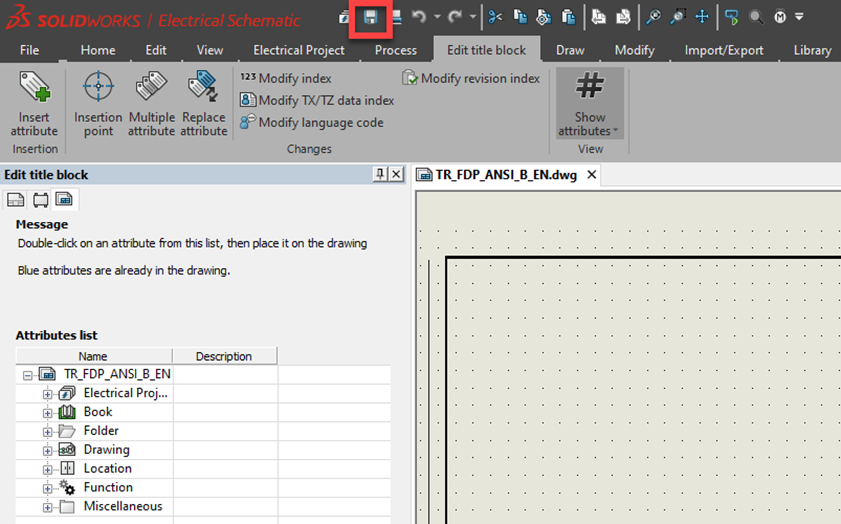841x524 pixels.
Task: Click the Insert attribute tool
Action: pyautogui.click(x=34, y=103)
